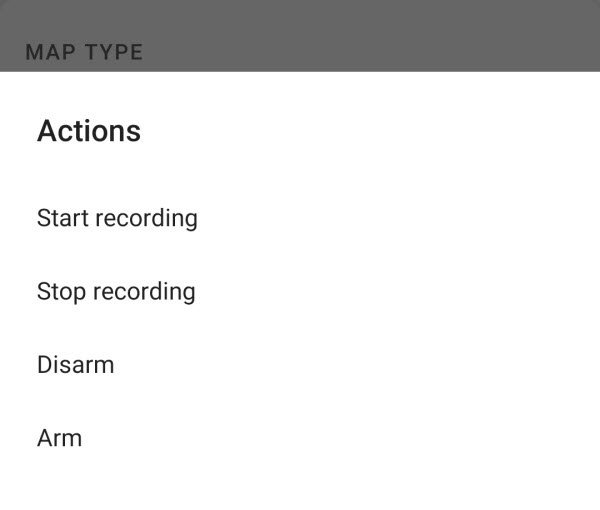Pick the Disarm action
This screenshot has width=600, height=510.
(x=75, y=365)
